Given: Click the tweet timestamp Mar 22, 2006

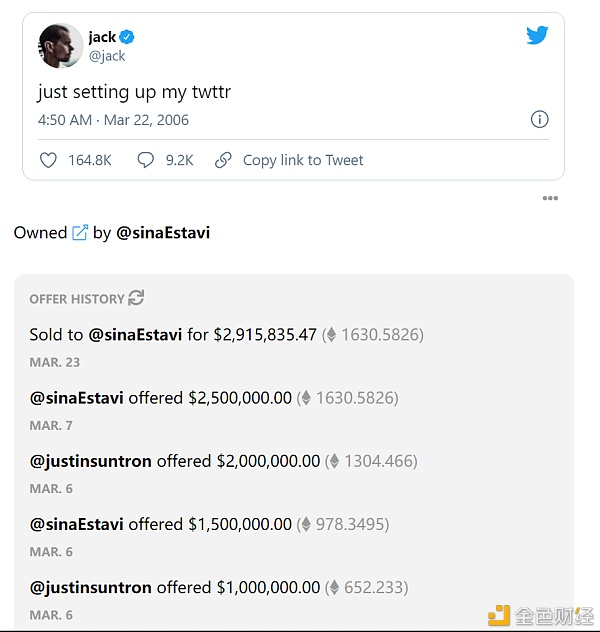Looking at the screenshot, I should 113,120.
